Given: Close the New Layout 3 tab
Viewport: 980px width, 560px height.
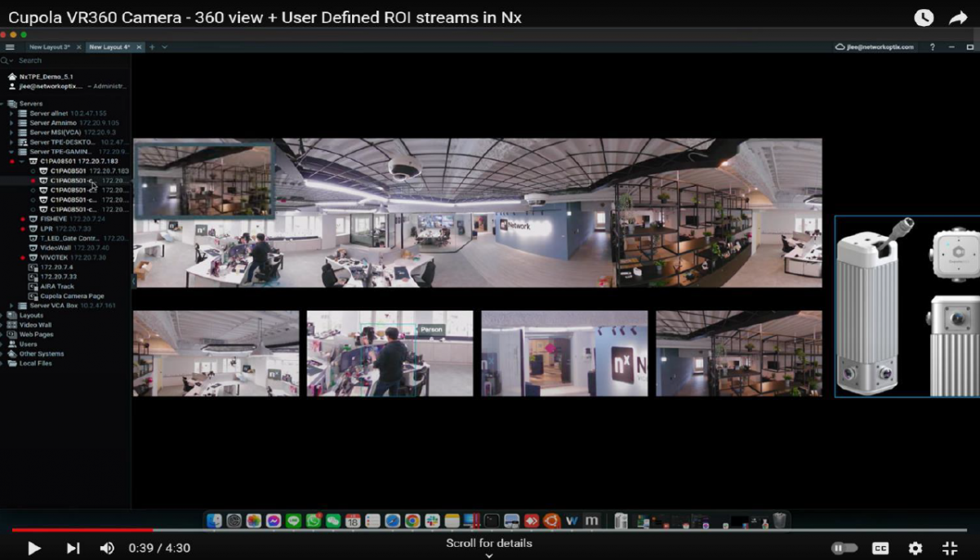Looking at the screenshot, I should click(x=78, y=47).
